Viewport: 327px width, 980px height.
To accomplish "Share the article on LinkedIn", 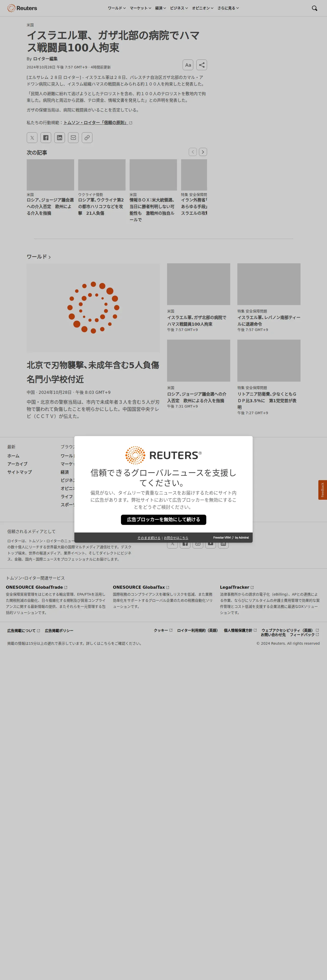I will click(x=59, y=138).
